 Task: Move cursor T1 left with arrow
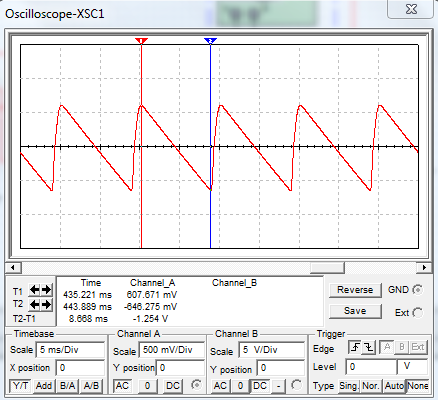[34, 289]
